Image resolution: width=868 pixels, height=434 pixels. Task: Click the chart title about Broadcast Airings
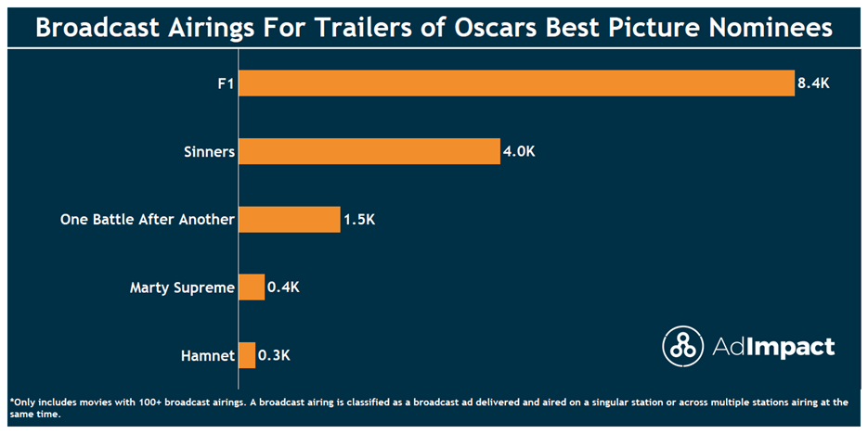[434, 28]
